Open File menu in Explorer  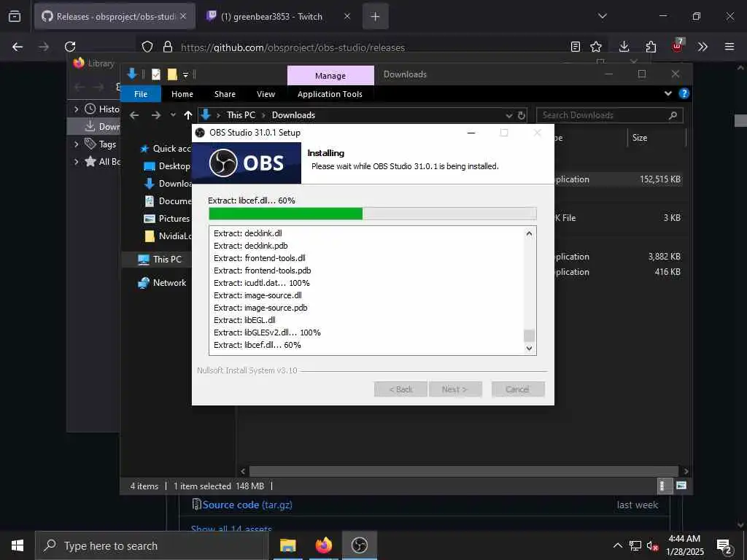141,94
